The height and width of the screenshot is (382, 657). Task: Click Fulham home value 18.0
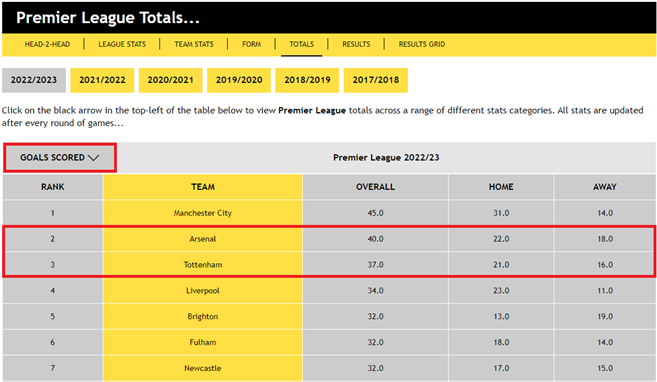pos(501,343)
